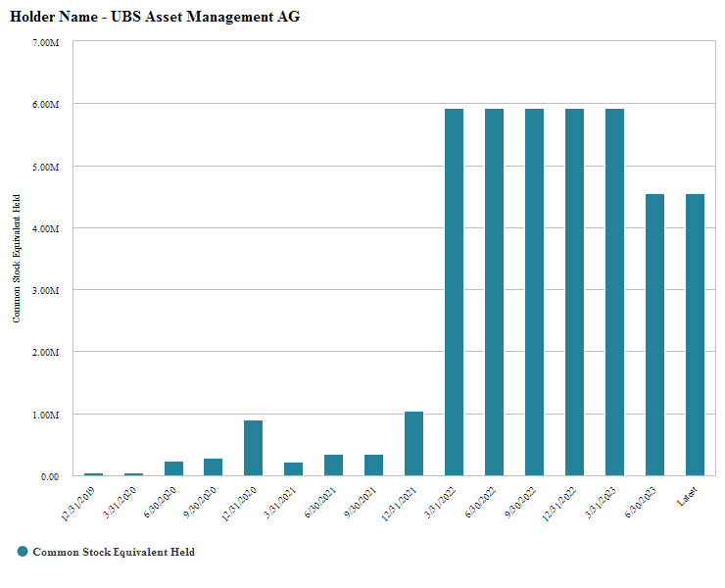Click the 7.00M y-axis label

point(45,43)
